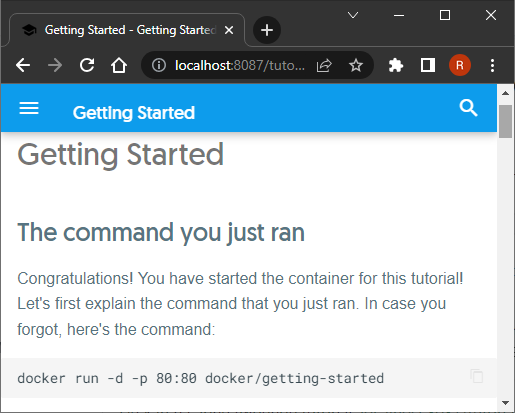Click 'The command you just ran' heading
515x413 pixels.
point(161,232)
